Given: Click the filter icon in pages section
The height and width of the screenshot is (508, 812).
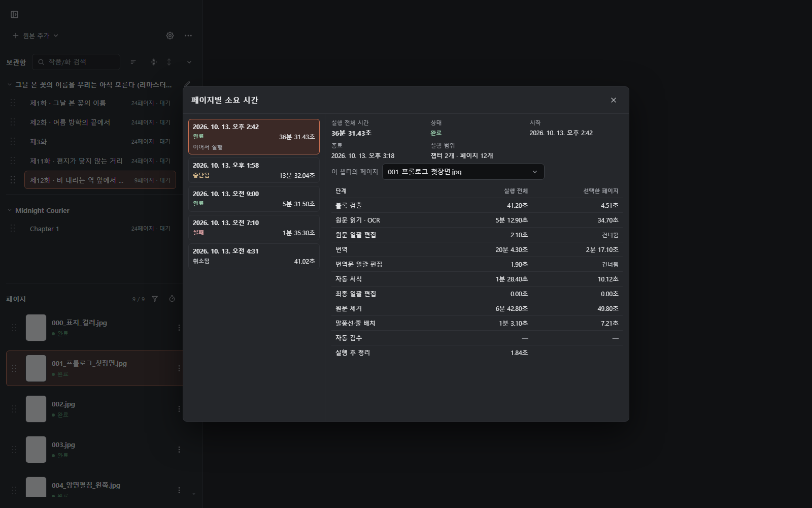Looking at the screenshot, I should (155, 299).
